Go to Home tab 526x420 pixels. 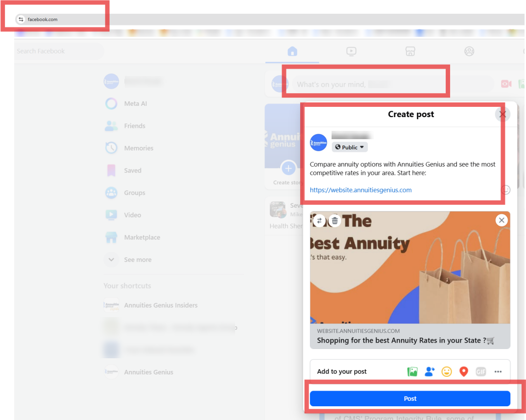[292, 51]
